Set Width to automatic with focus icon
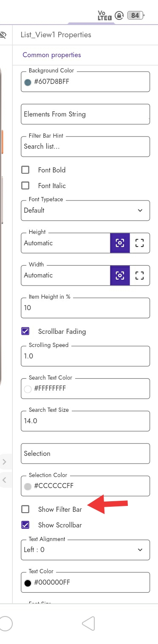 pyautogui.click(x=120, y=275)
